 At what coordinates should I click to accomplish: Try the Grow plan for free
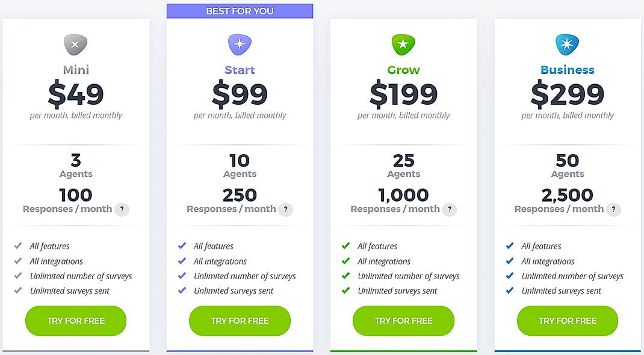(403, 321)
